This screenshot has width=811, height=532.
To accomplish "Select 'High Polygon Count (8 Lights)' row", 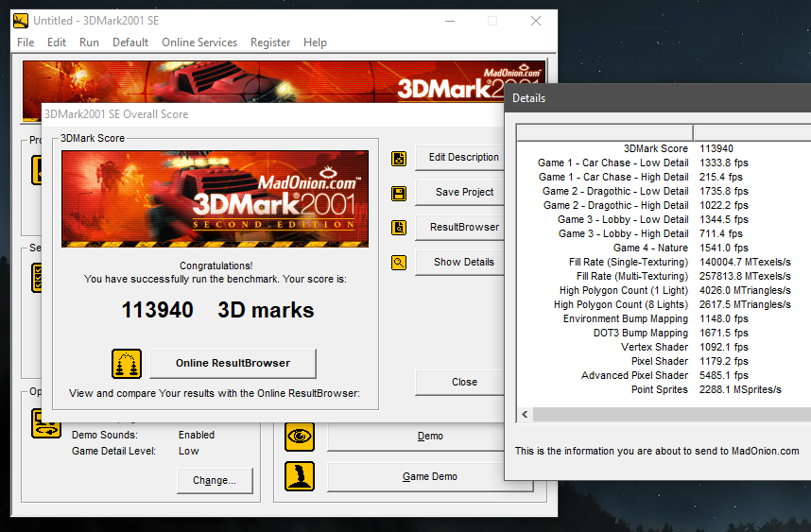I will pyautogui.click(x=664, y=305).
